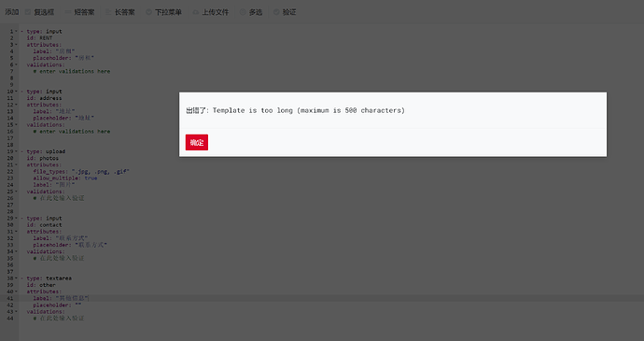This screenshot has height=341, width=644.
Task: Click the empty placeholder line 42
Action: coord(57,305)
